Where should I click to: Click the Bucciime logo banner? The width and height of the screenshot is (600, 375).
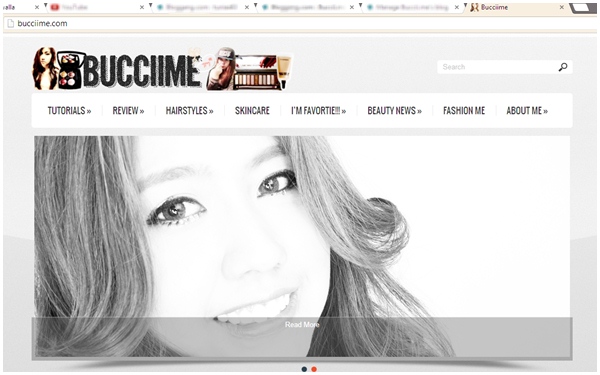click(x=162, y=69)
